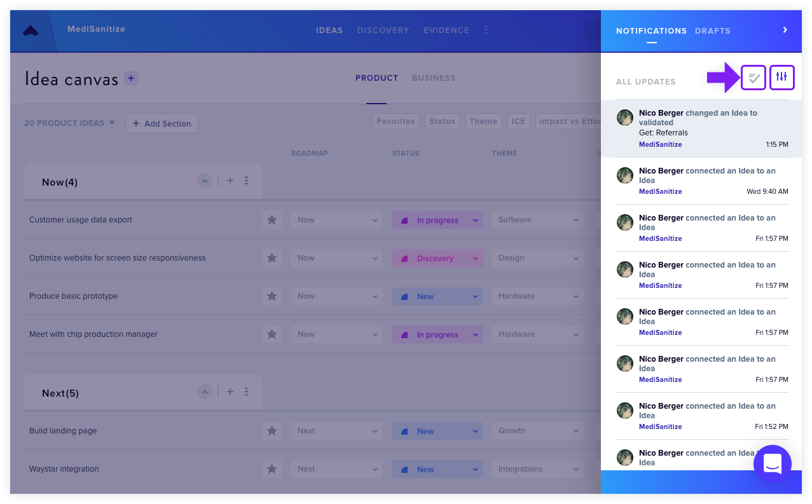The width and height of the screenshot is (812, 504).
Task: Switch to PRODUCT tab
Action: [376, 78]
